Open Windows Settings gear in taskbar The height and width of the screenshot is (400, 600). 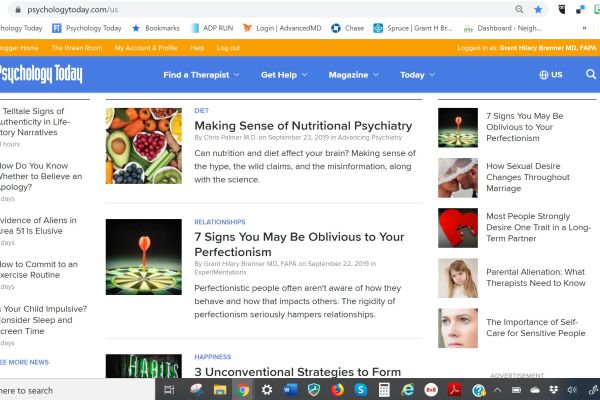[267, 390]
